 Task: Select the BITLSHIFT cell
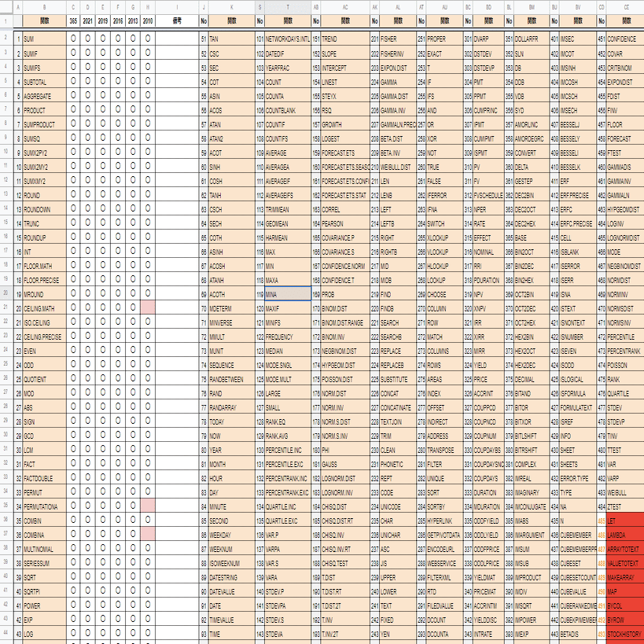point(532,436)
